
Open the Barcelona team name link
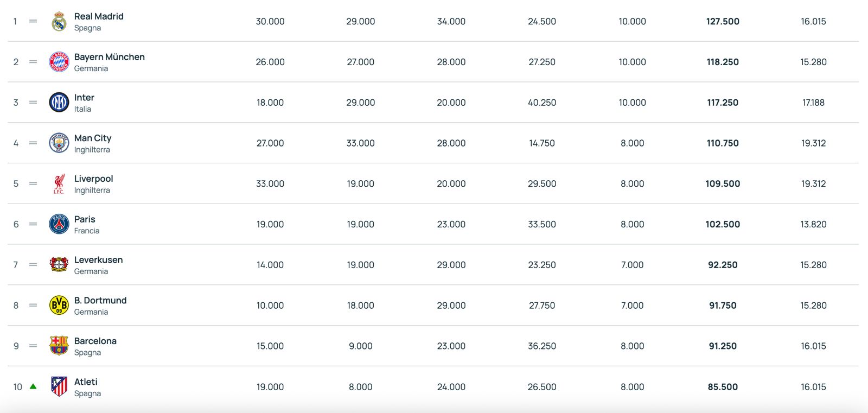(x=95, y=341)
